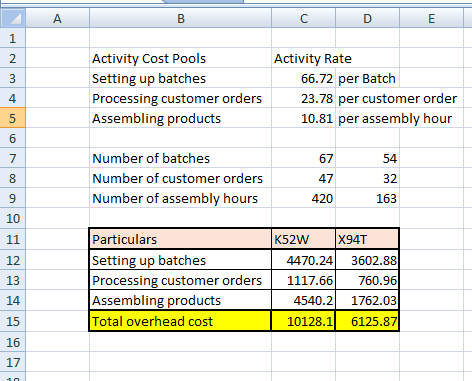472x381 pixels.
Task: Click assembly hours value 163
Action: coord(367,198)
